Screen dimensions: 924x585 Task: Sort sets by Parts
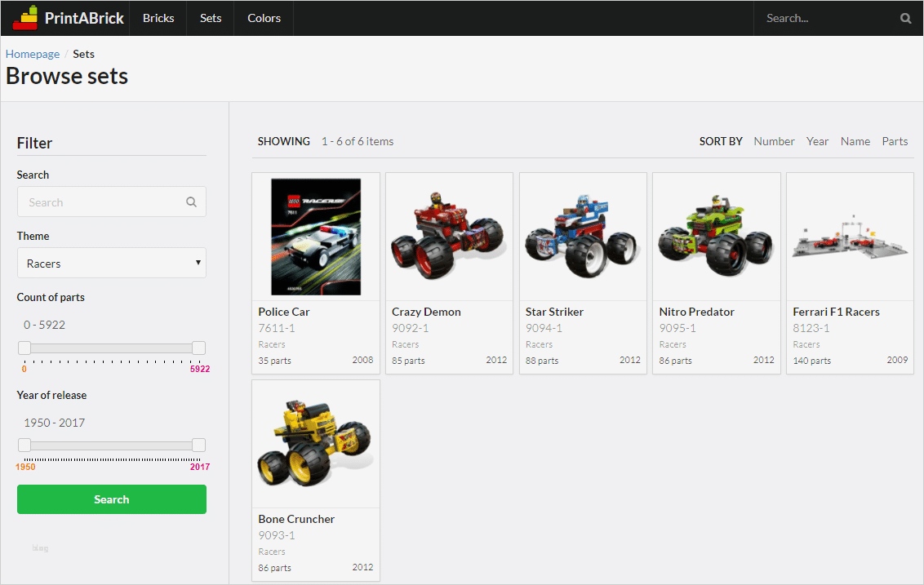pos(895,141)
